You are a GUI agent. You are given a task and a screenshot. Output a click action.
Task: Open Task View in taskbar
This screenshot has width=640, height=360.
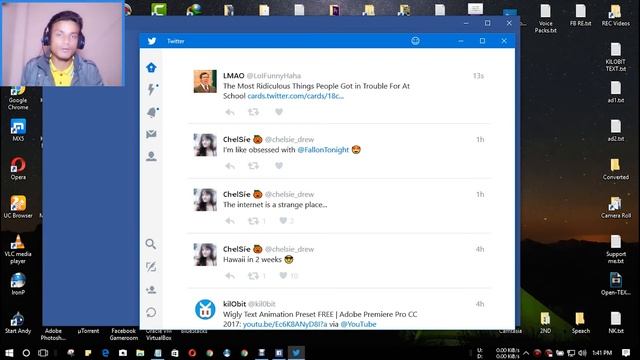tap(43, 353)
